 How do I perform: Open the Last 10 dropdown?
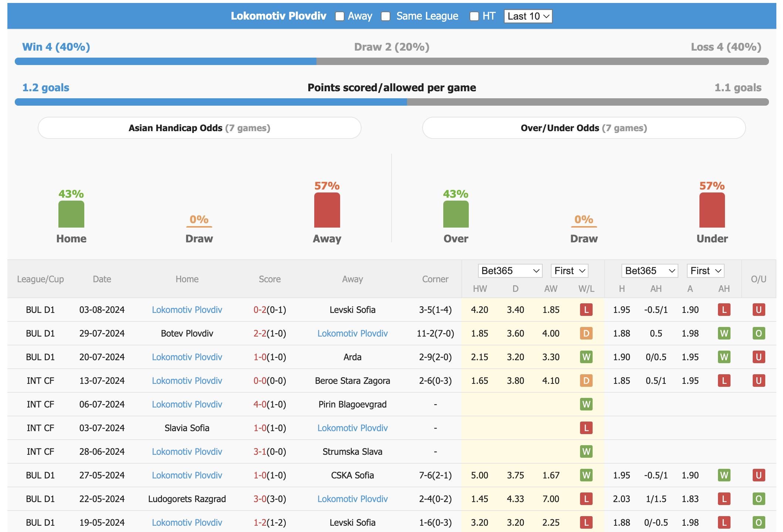click(x=528, y=16)
